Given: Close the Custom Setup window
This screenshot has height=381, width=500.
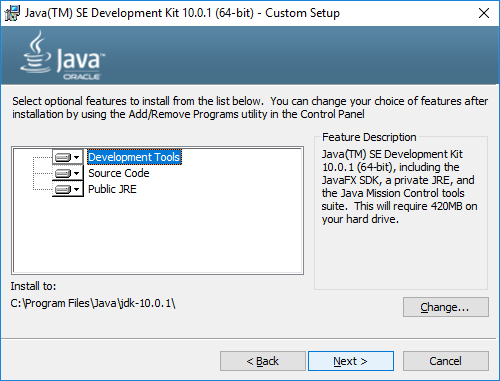Looking at the screenshot, I should [x=484, y=13].
